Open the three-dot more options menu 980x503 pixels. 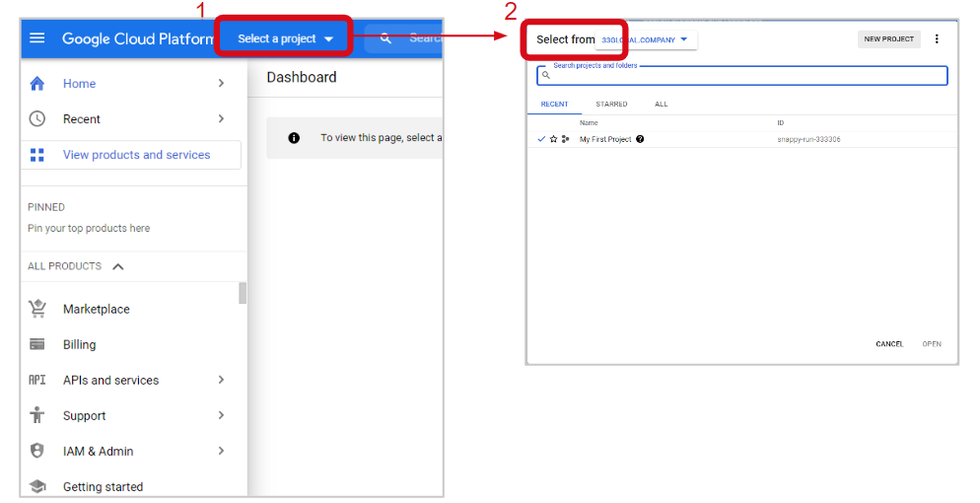(x=937, y=38)
